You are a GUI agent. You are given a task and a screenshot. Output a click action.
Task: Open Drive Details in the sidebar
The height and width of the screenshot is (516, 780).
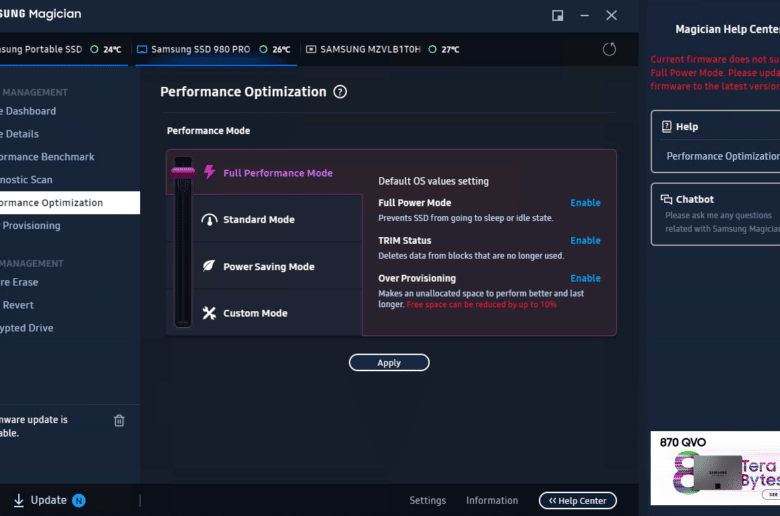70,134
